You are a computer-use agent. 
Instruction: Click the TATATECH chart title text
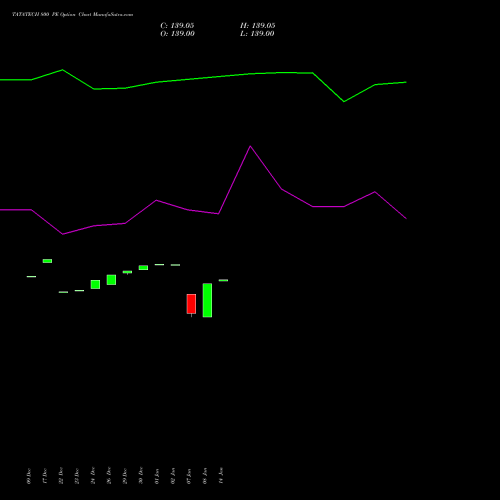pos(72,15)
